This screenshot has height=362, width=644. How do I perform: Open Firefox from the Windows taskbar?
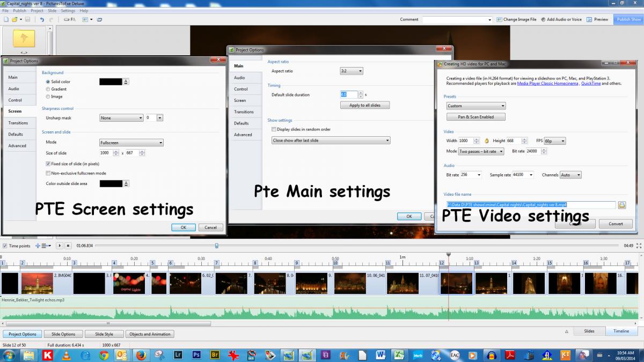point(141,354)
